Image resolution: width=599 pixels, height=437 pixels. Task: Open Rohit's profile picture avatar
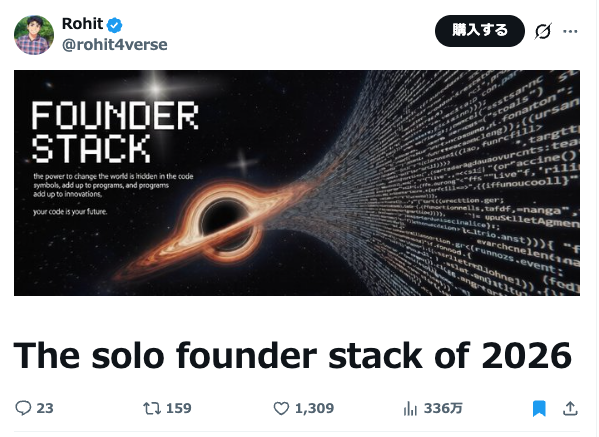coord(34,35)
